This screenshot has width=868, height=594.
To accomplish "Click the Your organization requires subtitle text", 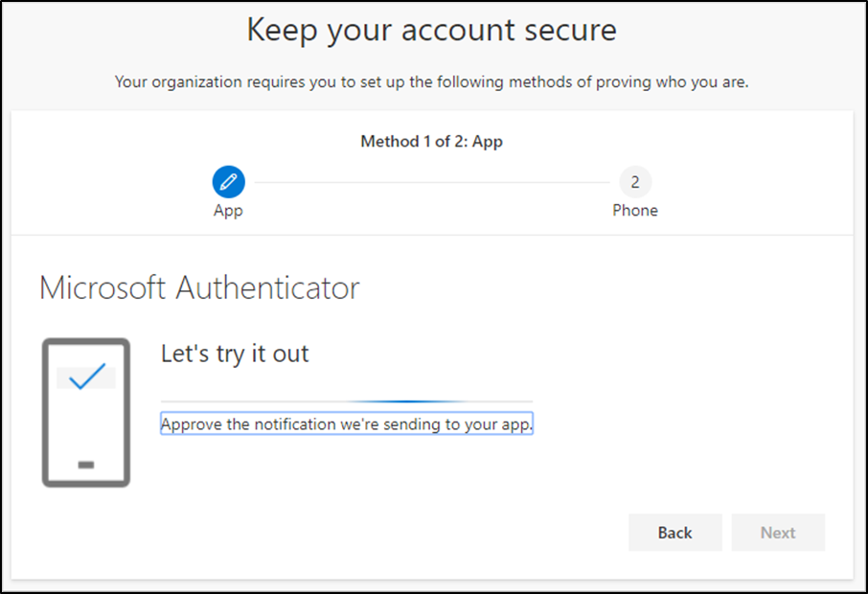I will (x=431, y=82).
